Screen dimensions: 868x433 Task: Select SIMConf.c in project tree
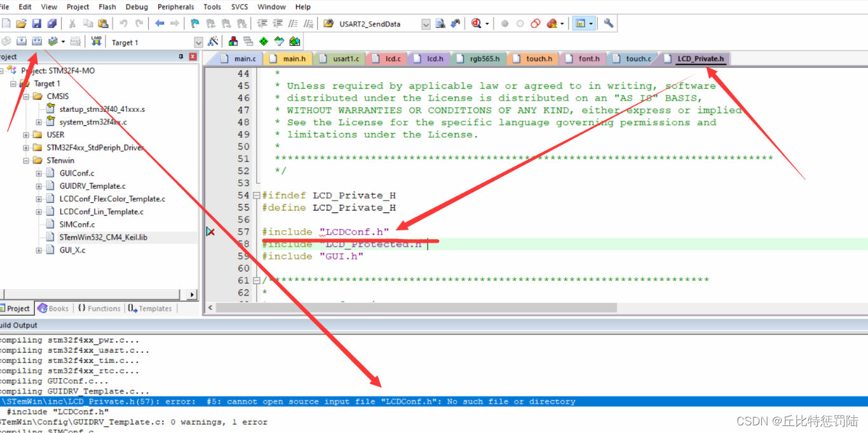77,224
